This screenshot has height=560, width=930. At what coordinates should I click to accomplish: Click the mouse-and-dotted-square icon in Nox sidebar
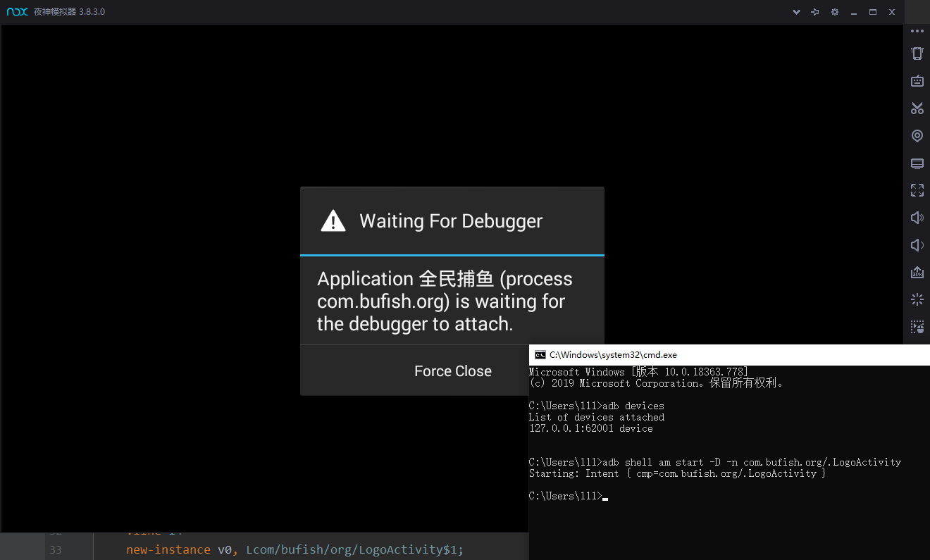(x=917, y=327)
